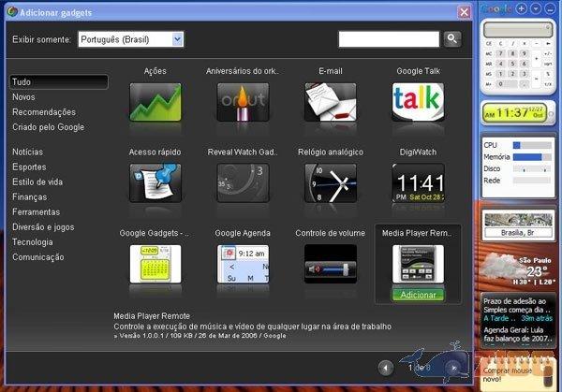
Task: Open the Ferramentas category
Action: pyautogui.click(x=37, y=211)
